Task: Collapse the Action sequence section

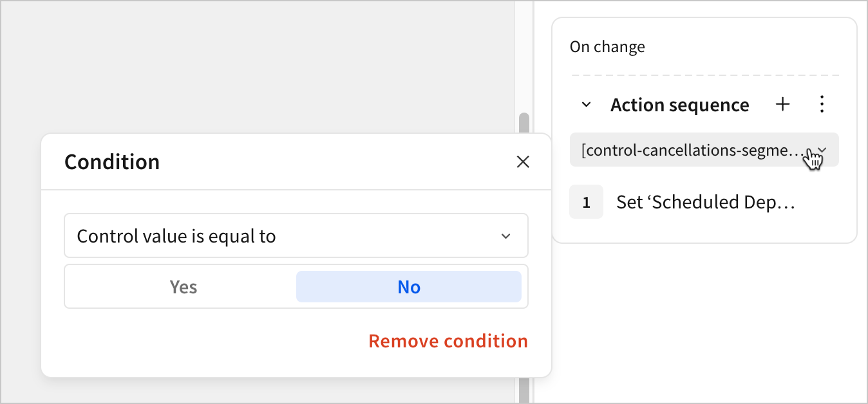Action: pyautogui.click(x=586, y=105)
